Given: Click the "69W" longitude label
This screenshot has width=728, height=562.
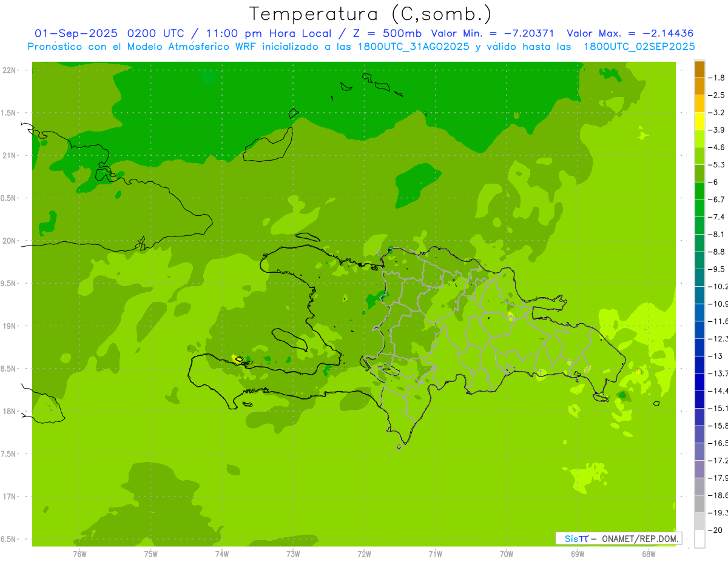Looking at the screenshot, I should point(577,554).
